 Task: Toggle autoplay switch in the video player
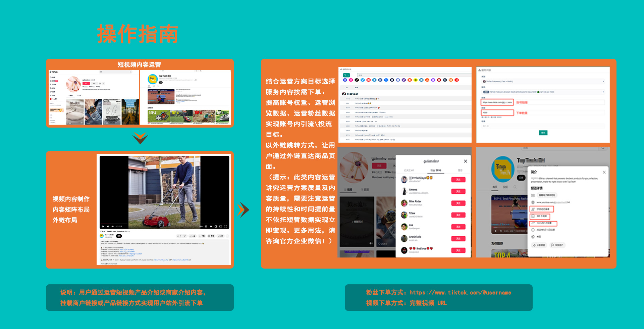201,227
